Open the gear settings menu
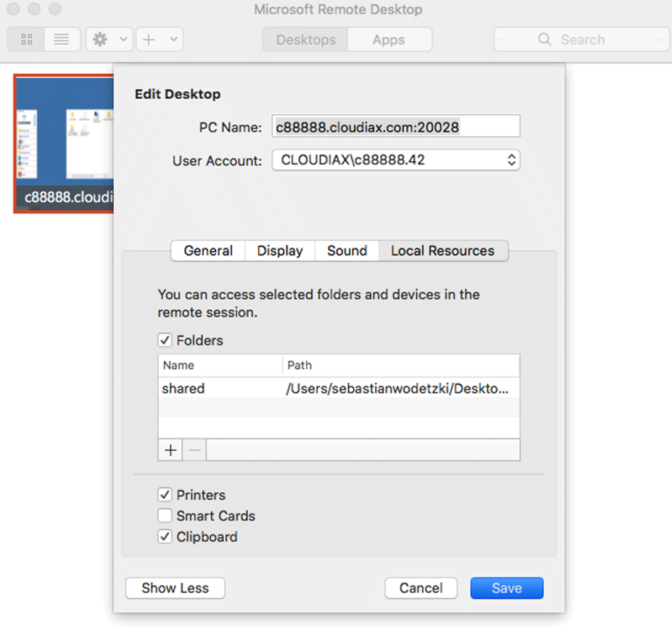The height and width of the screenshot is (644, 672). (x=100, y=39)
